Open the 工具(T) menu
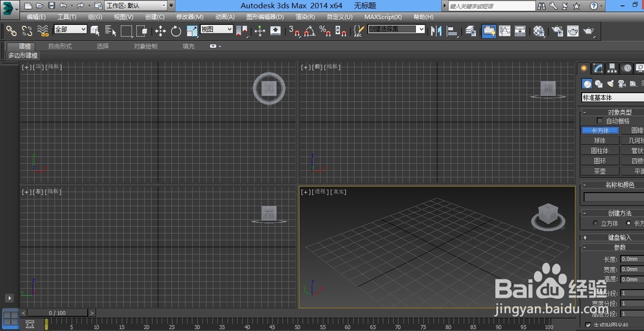Viewport: 644px width, 331px height. tap(66, 17)
